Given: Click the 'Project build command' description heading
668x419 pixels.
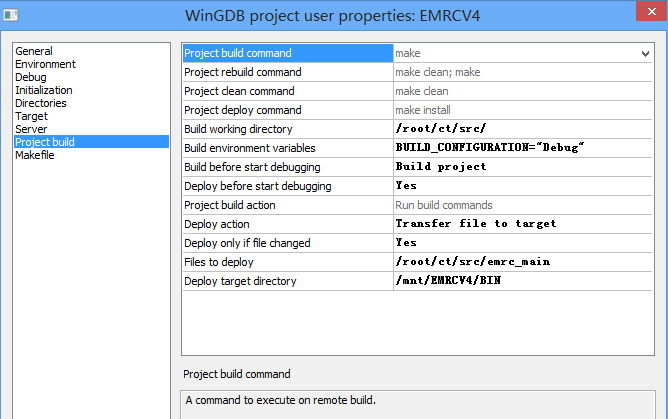Looking at the screenshot, I should (237, 374).
